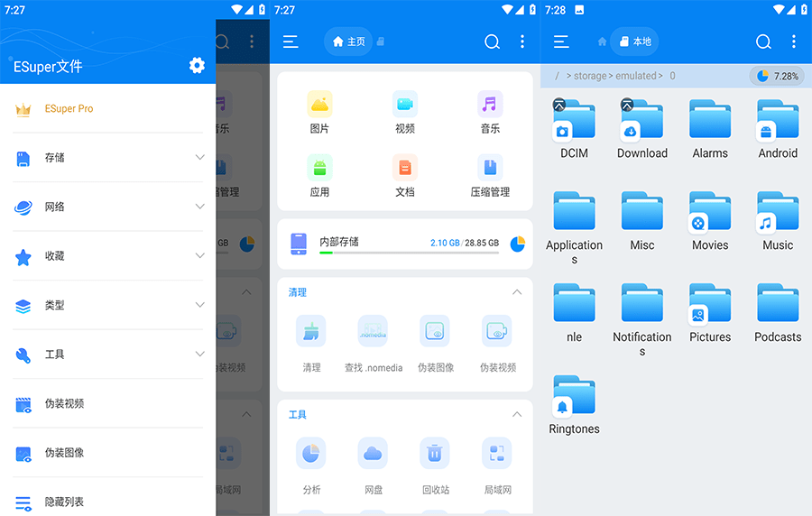This screenshot has height=516, width=812.
Task: Open the Applications folder
Action: [574, 228]
